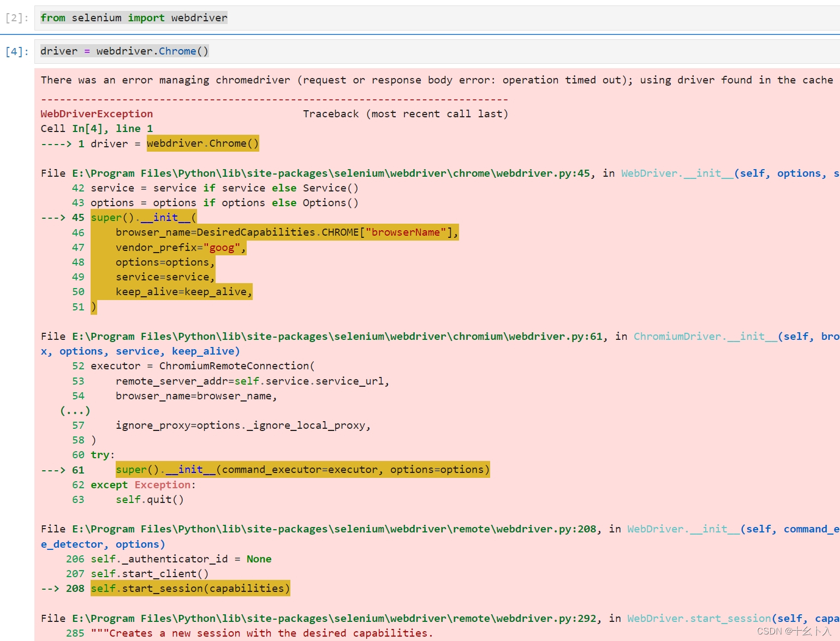Screen dimensions: 840x641
Task: Click browser_name=DesiredCapabilities.CHROME line 46
Action: click(x=287, y=232)
